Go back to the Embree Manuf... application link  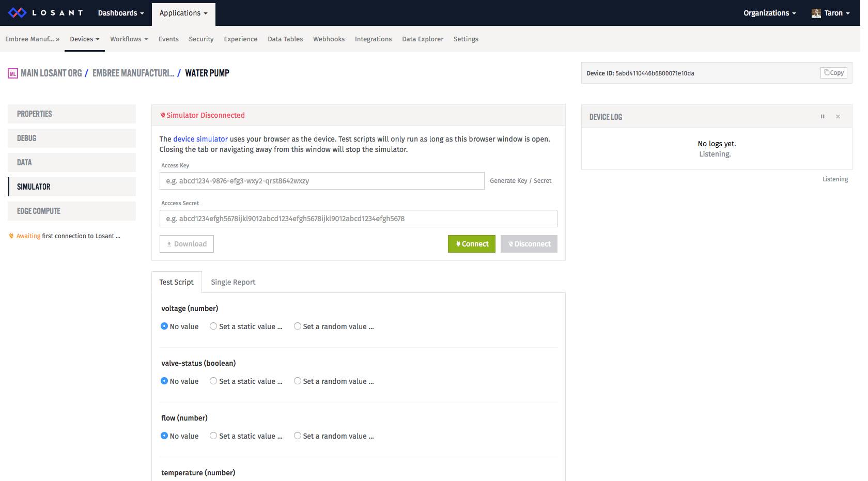(x=32, y=39)
